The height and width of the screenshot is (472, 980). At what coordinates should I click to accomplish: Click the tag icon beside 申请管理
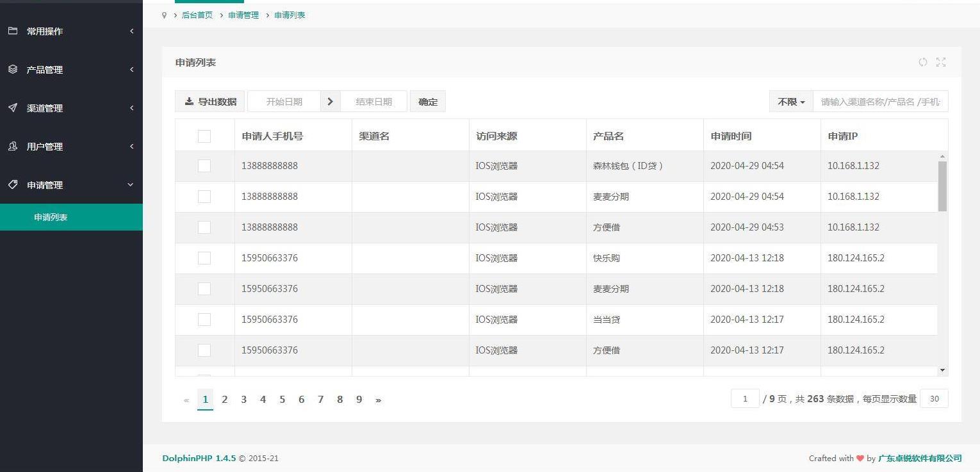point(13,184)
